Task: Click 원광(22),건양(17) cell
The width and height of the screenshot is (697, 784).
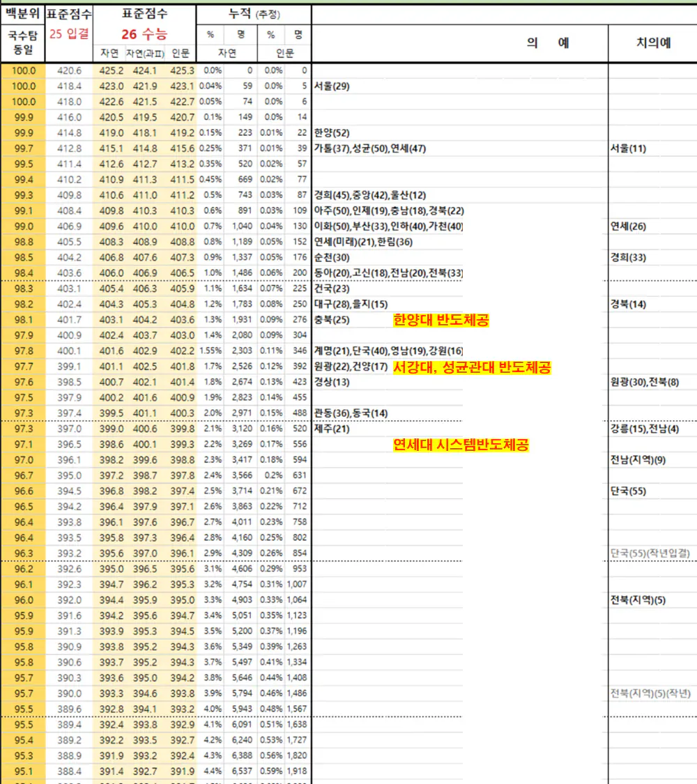Action: click(x=351, y=367)
